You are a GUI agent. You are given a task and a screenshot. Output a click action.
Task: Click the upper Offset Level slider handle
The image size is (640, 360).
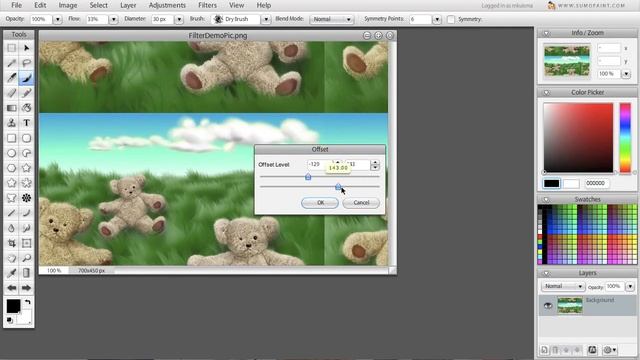[x=308, y=177]
